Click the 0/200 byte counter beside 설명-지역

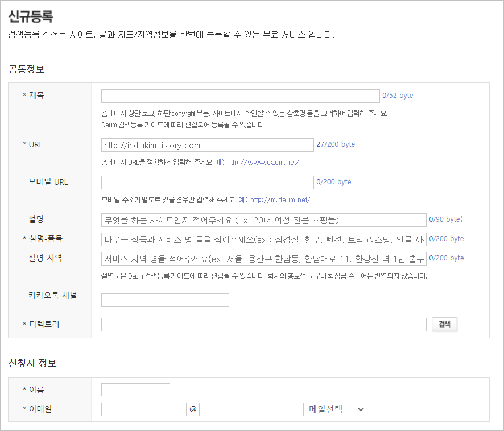447,258
